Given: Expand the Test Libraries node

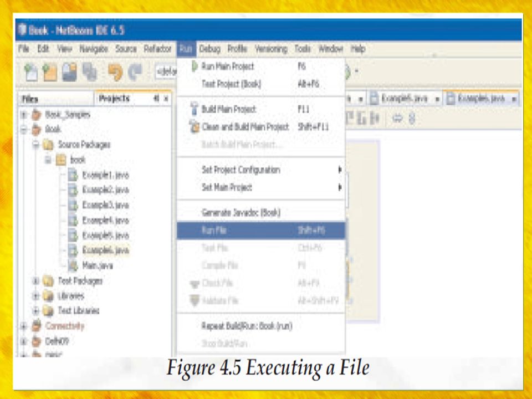Looking at the screenshot, I should (x=35, y=310).
